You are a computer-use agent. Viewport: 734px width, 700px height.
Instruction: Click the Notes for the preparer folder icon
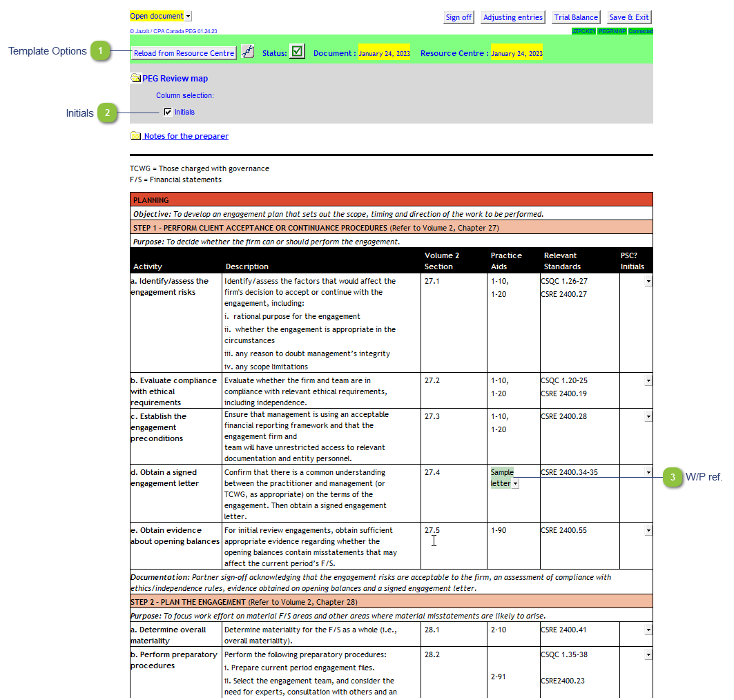click(x=136, y=136)
